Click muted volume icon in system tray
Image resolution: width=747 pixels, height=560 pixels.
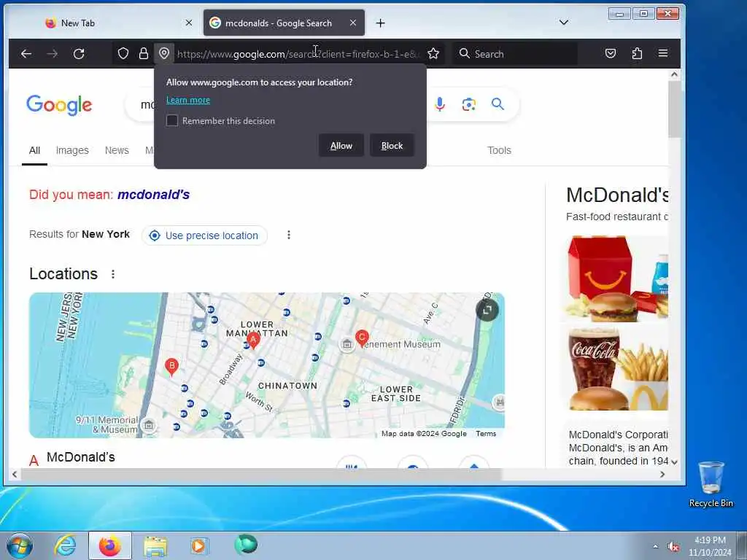pyautogui.click(x=673, y=547)
